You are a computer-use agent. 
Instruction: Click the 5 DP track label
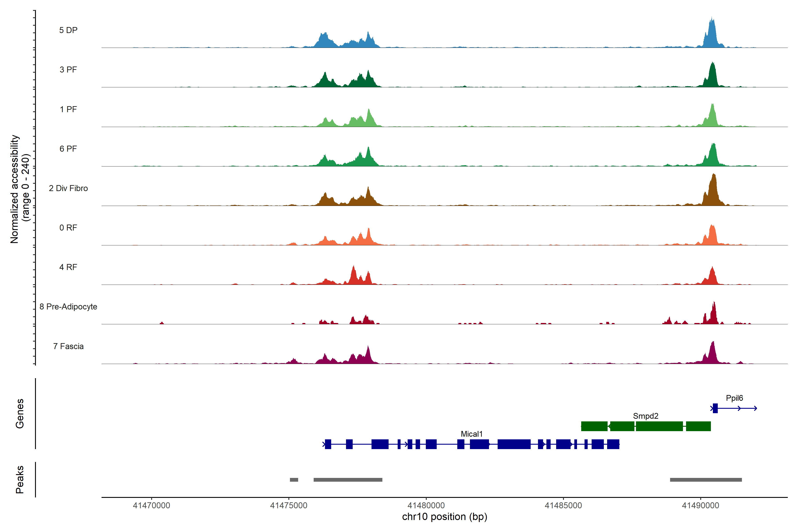click(68, 30)
